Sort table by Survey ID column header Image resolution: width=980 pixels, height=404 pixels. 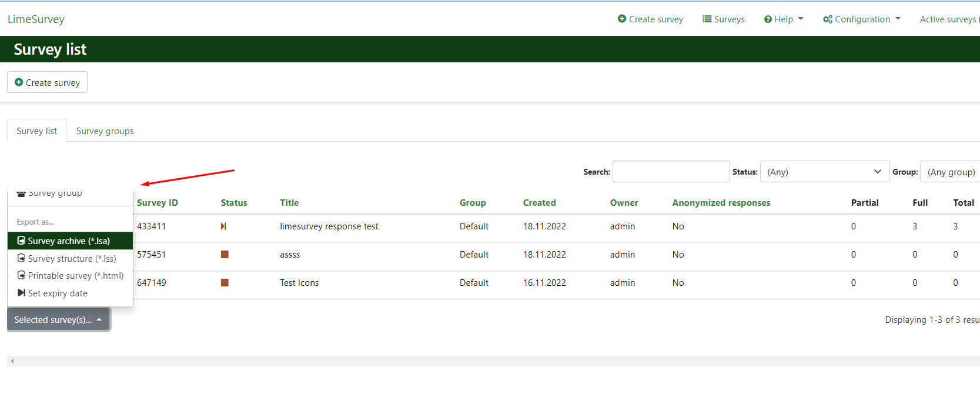[157, 203]
